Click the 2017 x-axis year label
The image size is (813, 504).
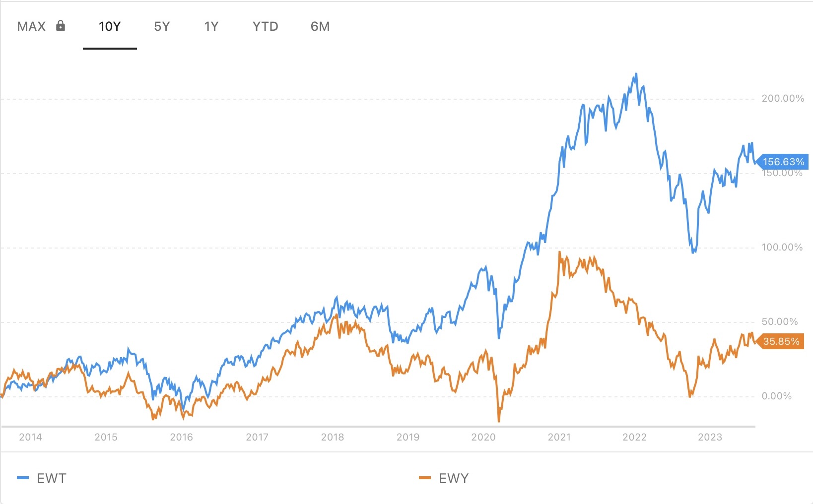click(257, 437)
